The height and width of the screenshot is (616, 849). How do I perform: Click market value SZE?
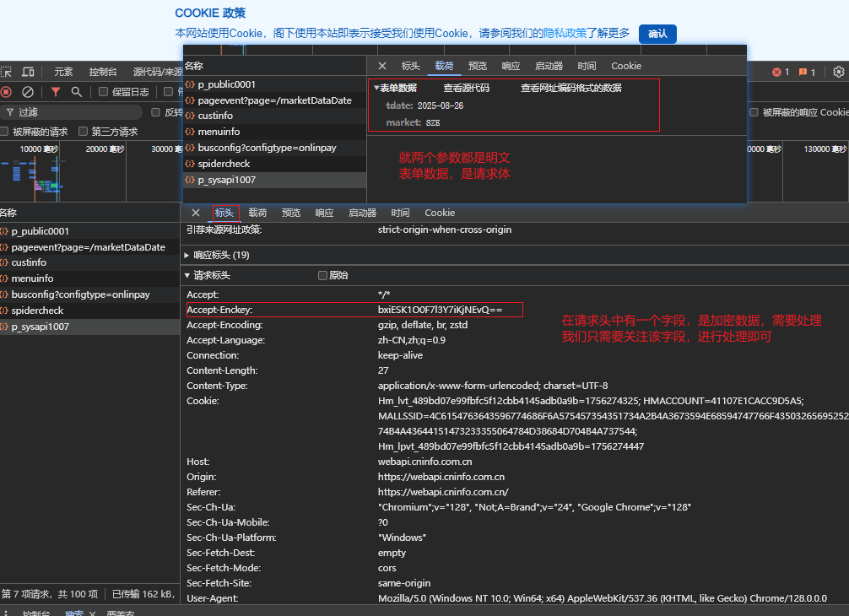pyautogui.click(x=433, y=123)
